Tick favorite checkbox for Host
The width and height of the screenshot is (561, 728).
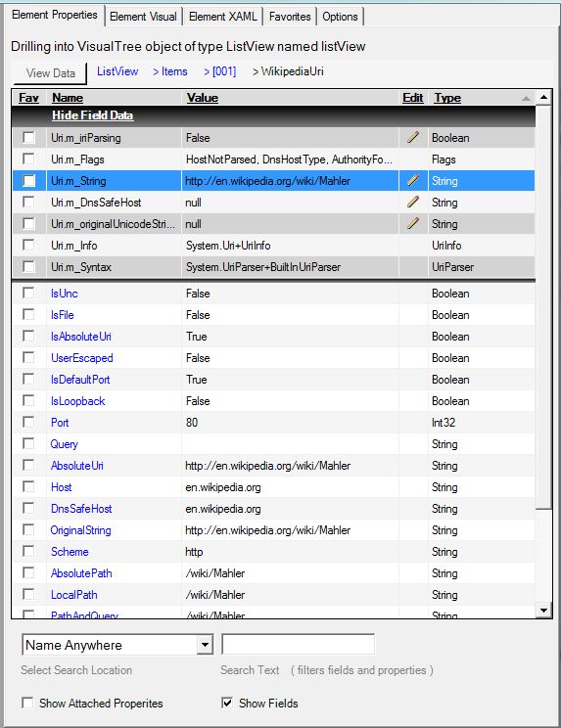28,486
